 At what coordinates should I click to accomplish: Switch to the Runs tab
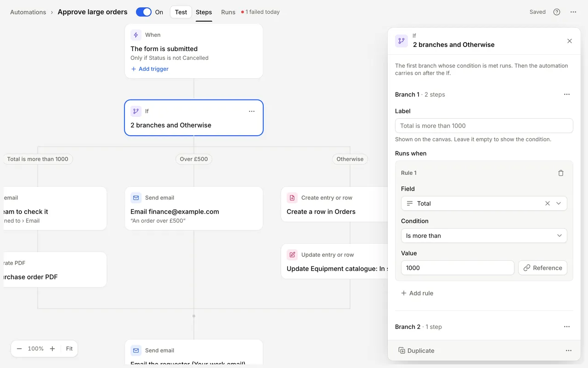[228, 12]
